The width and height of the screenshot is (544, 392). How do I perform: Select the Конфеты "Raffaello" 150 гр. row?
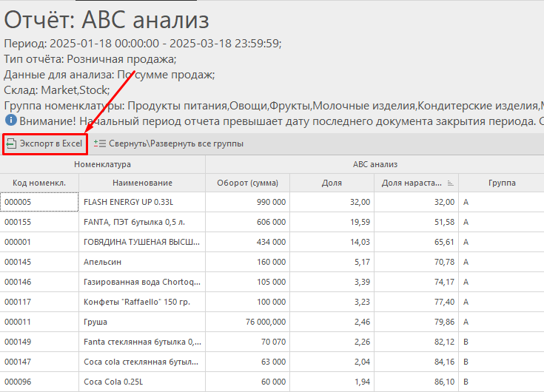[142, 302]
